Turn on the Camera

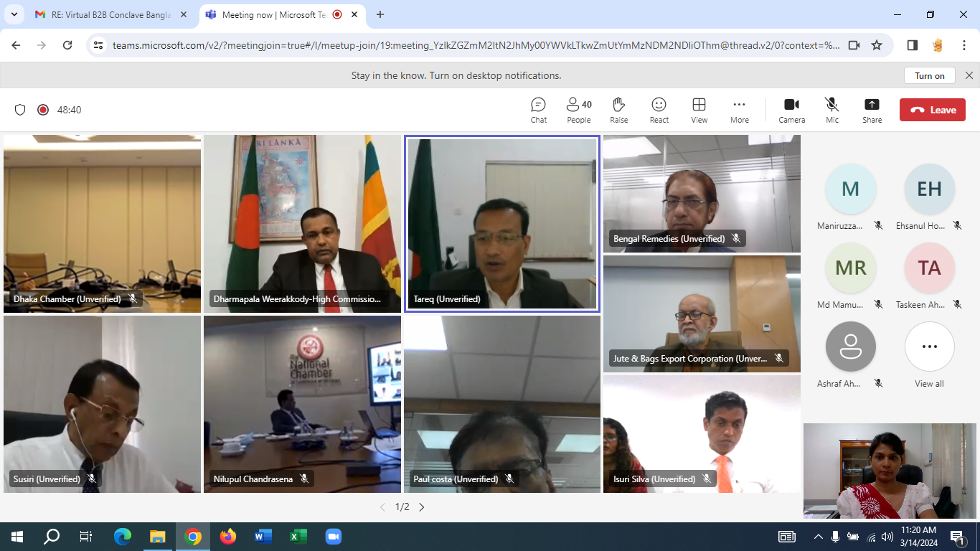[791, 109]
